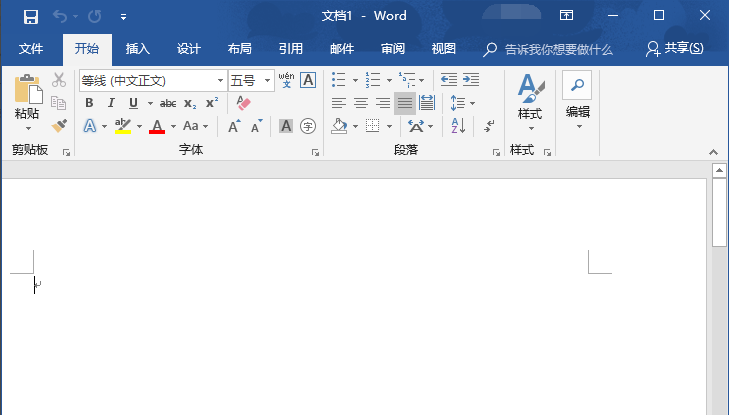Clear all formatting with eraser icon
This screenshot has height=415, width=729.
pyautogui.click(x=243, y=103)
